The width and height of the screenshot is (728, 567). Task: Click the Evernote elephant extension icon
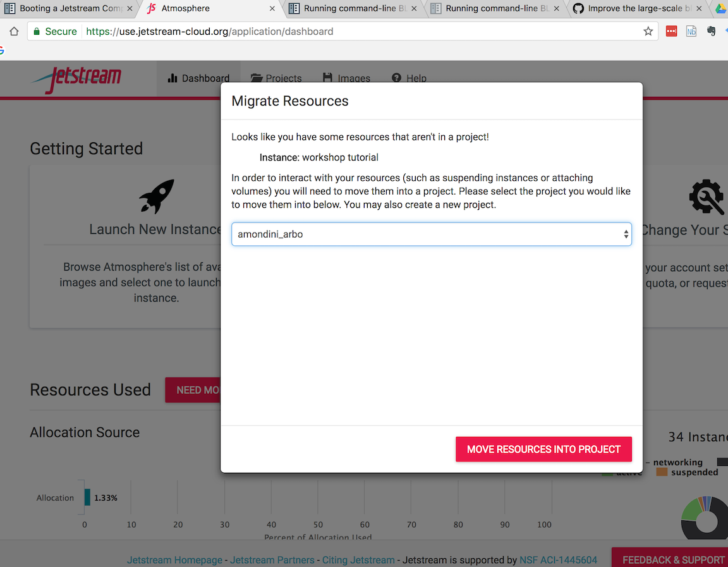coord(712,32)
